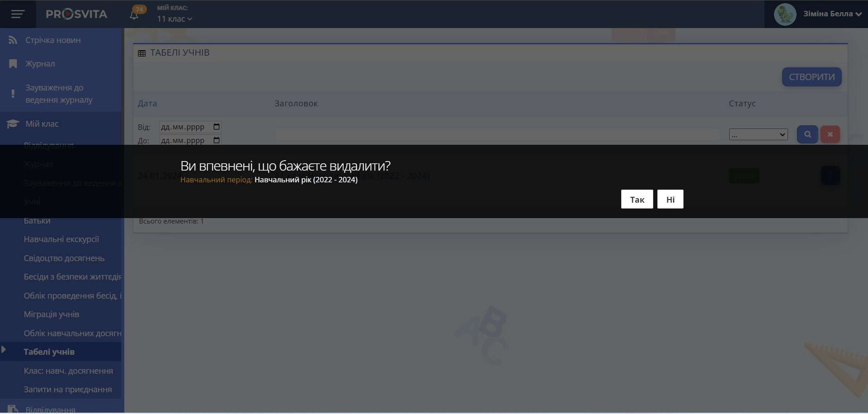Confirm deletion with the Так button
Viewport: 868px width, 414px height.
pos(637,200)
